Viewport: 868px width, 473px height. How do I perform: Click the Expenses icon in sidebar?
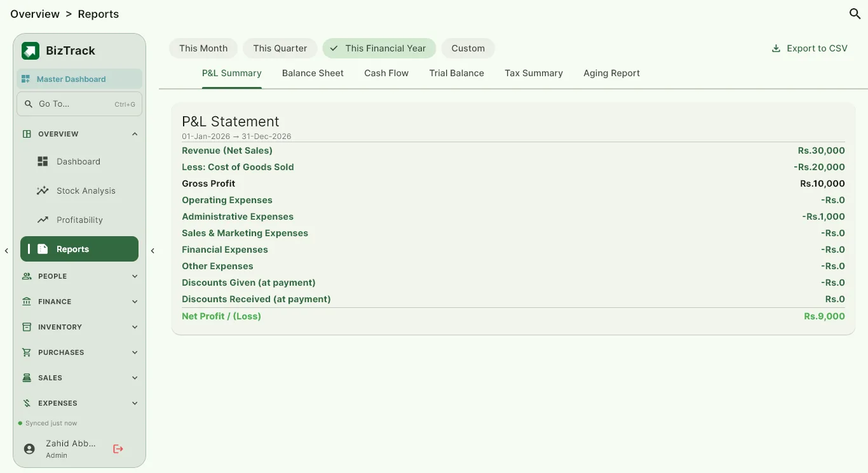[27, 403]
